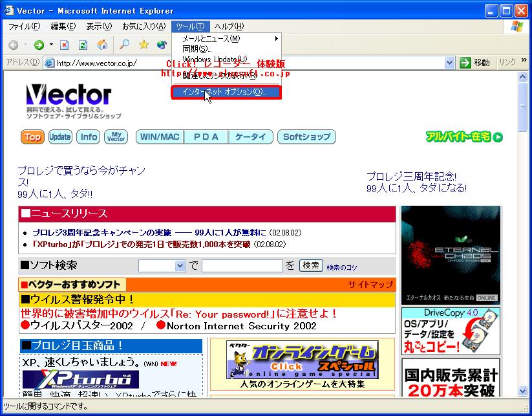Open the DriveCopy 4.0 banner
Viewport: 532px width, 416px height.
pos(451,331)
